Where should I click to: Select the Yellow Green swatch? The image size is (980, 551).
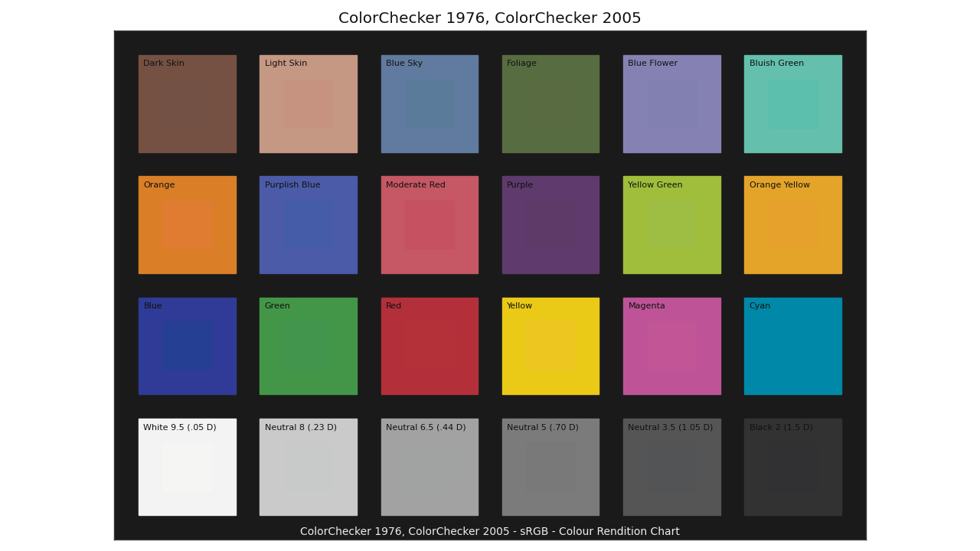click(672, 225)
